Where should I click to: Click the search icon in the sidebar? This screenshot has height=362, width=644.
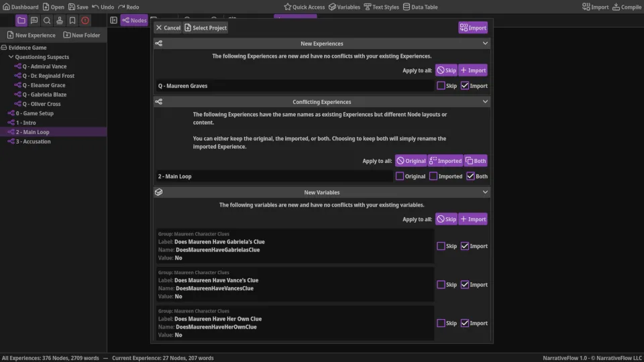pyautogui.click(x=47, y=20)
